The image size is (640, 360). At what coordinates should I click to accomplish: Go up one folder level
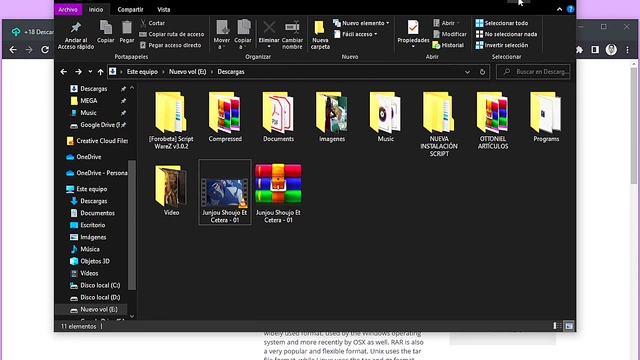(100, 72)
